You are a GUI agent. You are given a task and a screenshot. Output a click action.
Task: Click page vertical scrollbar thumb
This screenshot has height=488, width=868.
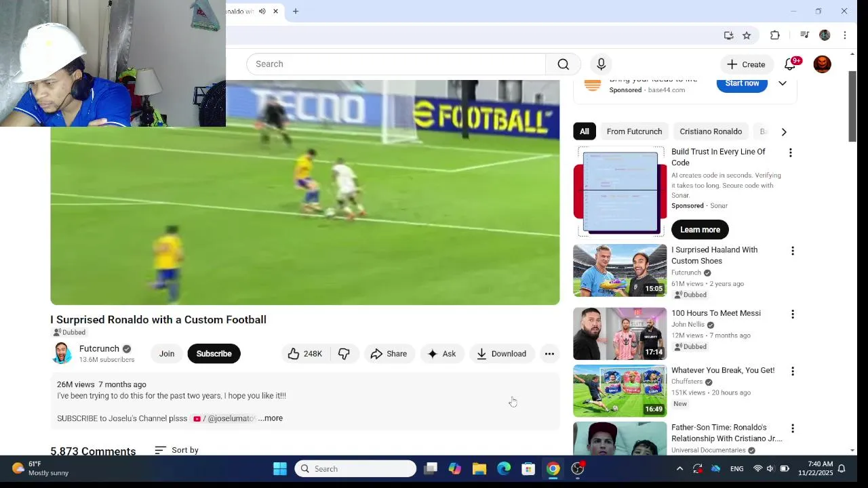pos(852,106)
